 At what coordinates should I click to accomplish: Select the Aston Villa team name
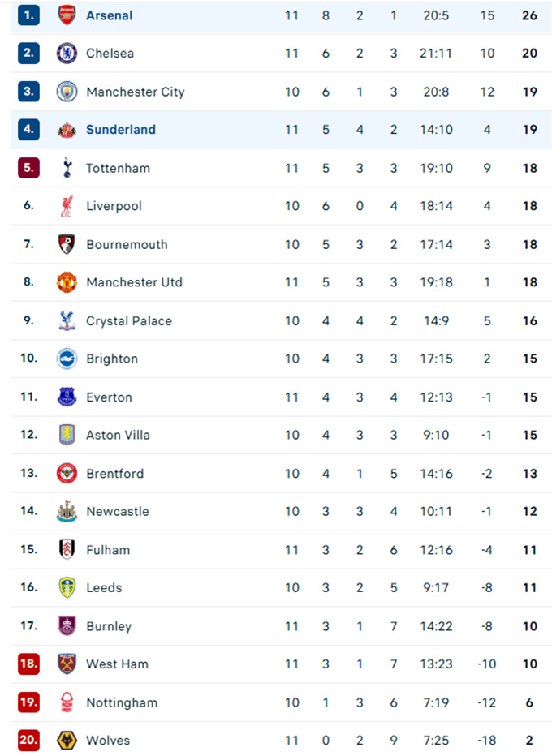pyautogui.click(x=118, y=435)
